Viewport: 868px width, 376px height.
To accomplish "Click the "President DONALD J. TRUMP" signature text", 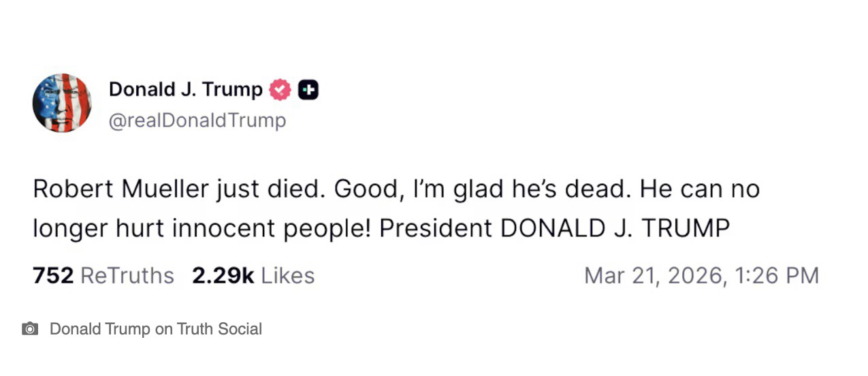I will pos(554,229).
